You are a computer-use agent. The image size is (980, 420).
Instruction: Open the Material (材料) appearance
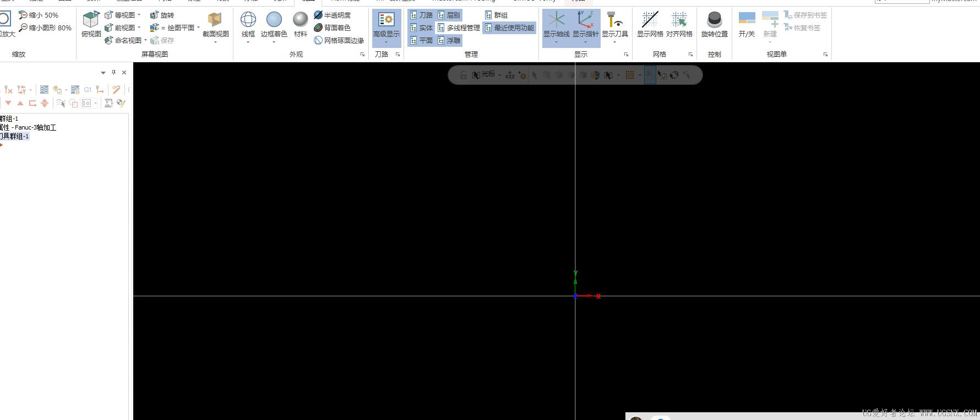coord(300,25)
